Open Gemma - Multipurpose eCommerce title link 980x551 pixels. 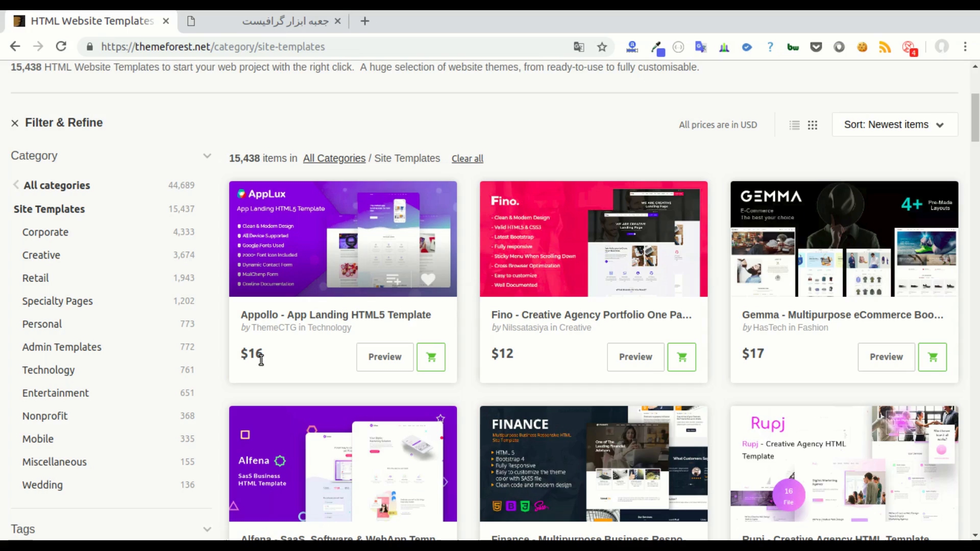(843, 315)
